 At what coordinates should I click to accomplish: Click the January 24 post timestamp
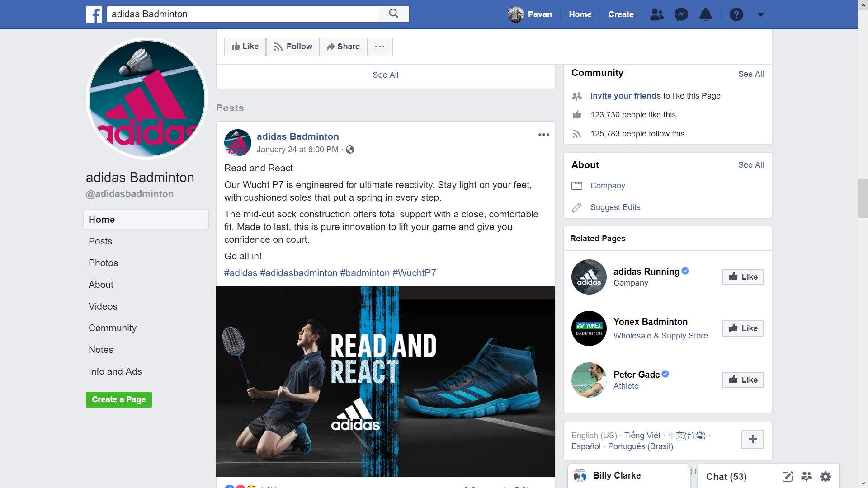297,150
